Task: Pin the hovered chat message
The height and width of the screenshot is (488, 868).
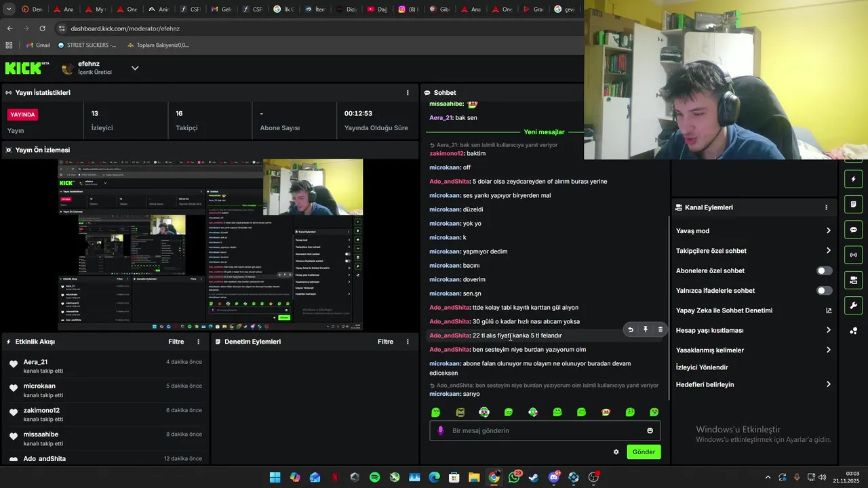Action: tap(646, 329)
